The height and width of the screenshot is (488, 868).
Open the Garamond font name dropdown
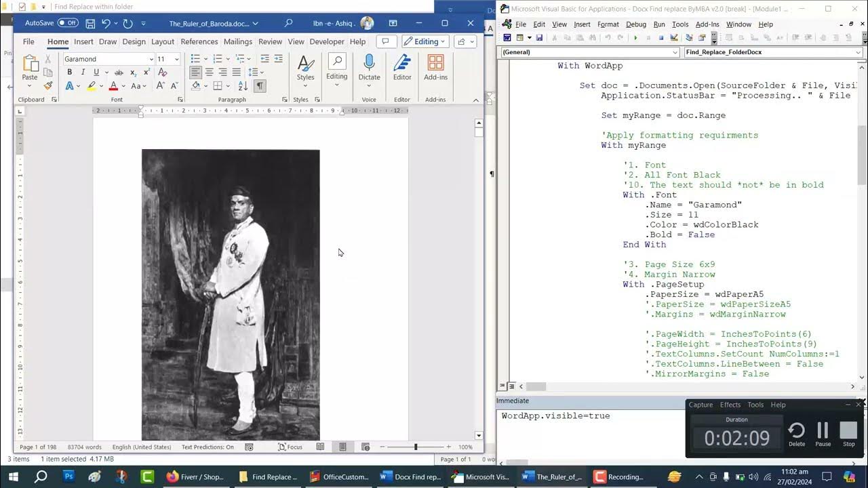[x=151, y=59]
